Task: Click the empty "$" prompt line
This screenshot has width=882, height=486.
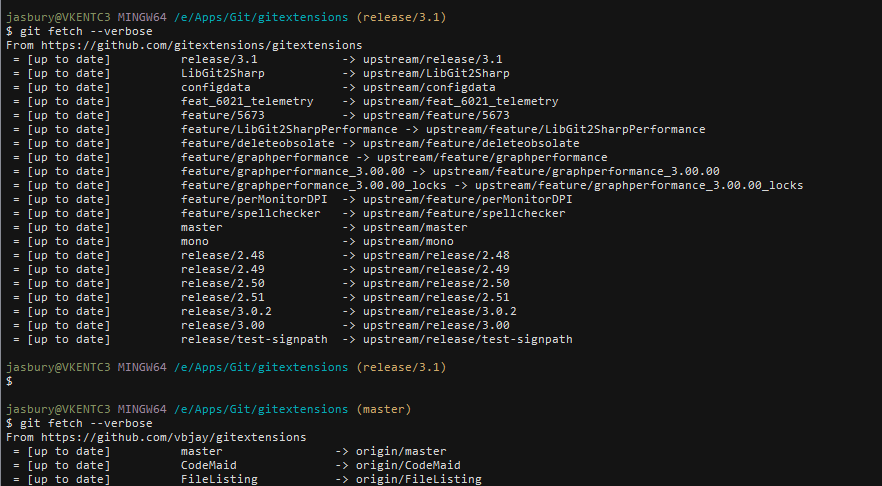Action: tap(10, 381)
